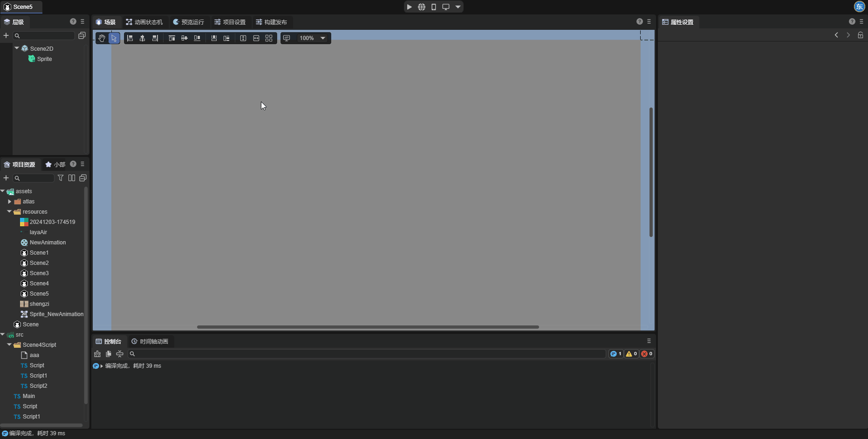Click the filter icon in project assets
The height and width of the screenshot is (439, 868).
[61, 178]
